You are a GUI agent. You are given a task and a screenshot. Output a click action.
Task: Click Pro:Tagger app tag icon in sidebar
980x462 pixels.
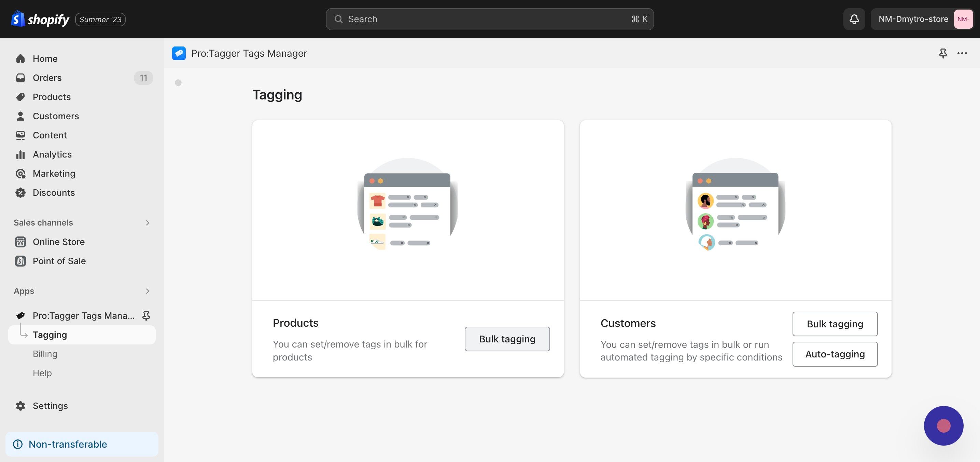click(x=20, y=315)
